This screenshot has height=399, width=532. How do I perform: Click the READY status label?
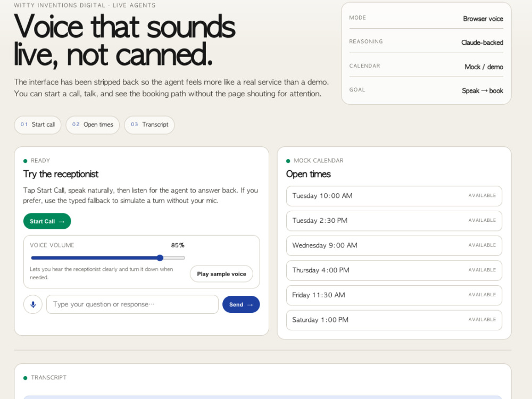40,161
